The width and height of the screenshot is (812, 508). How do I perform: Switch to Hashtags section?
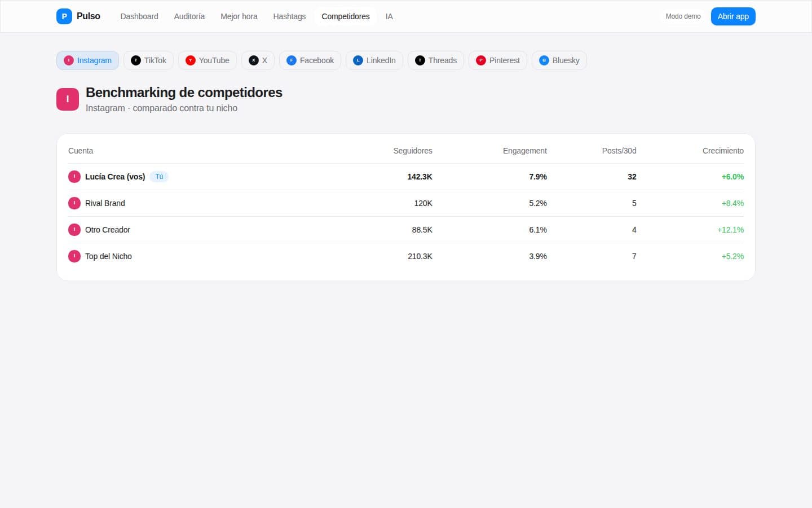289,16
